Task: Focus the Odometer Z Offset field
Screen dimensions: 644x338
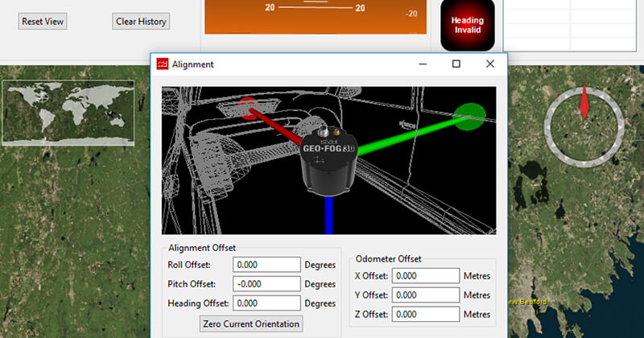Action: coord(426,315)
